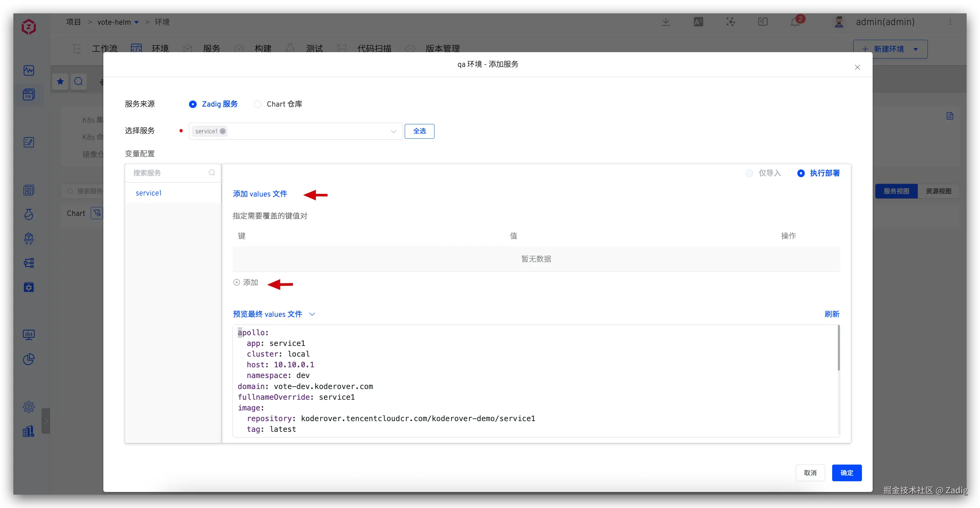The width and height of the screenshot is (980, 508).
Task: Open the documentation book icon in header
Action: 763,22
